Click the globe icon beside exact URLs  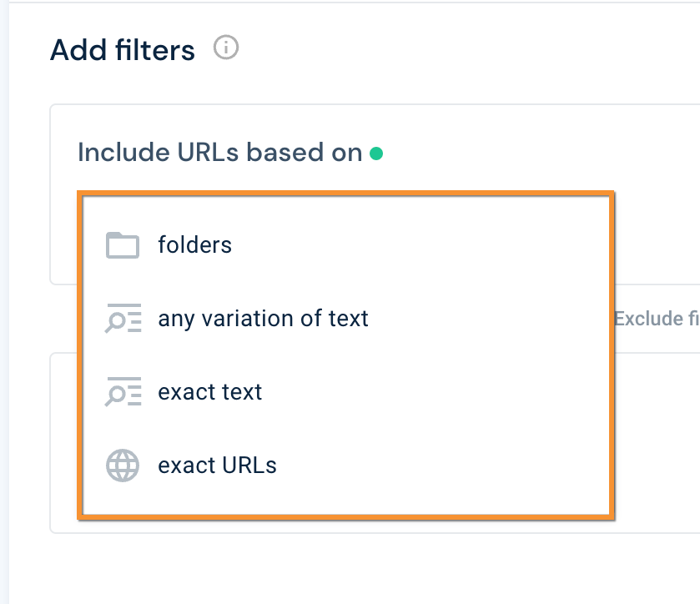point(123,466)
